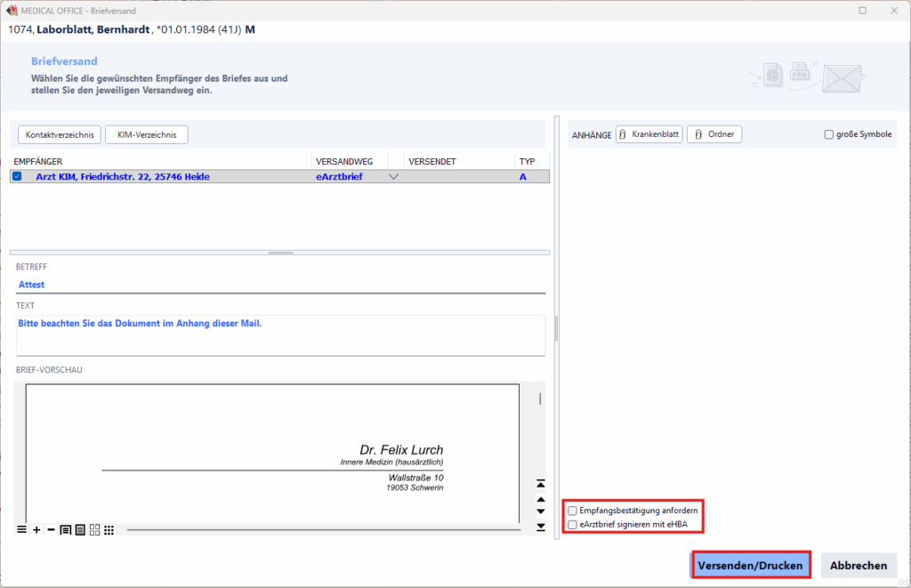Go to previous preview page with up arrow
Viewport: 911px width, 588px height.
point(540,499)
